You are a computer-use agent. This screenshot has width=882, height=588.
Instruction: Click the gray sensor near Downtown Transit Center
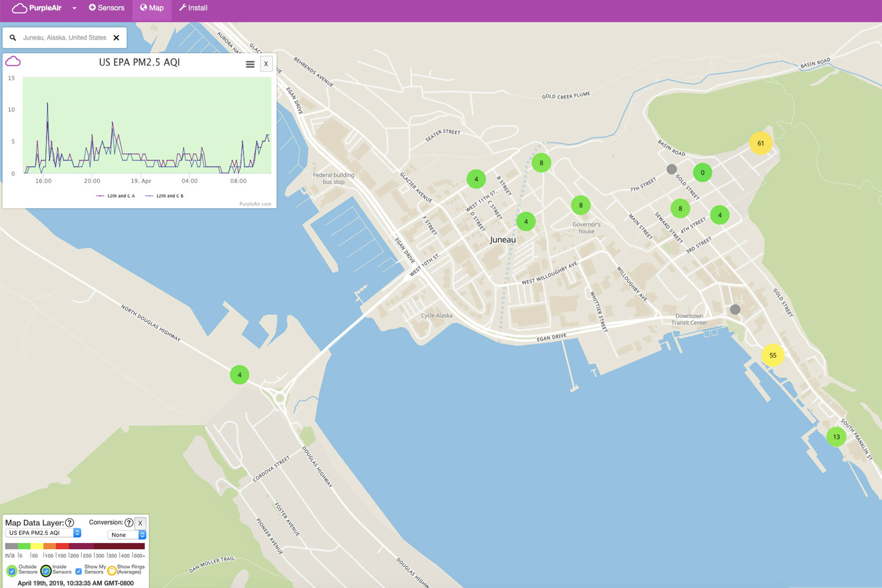point(735,309)
